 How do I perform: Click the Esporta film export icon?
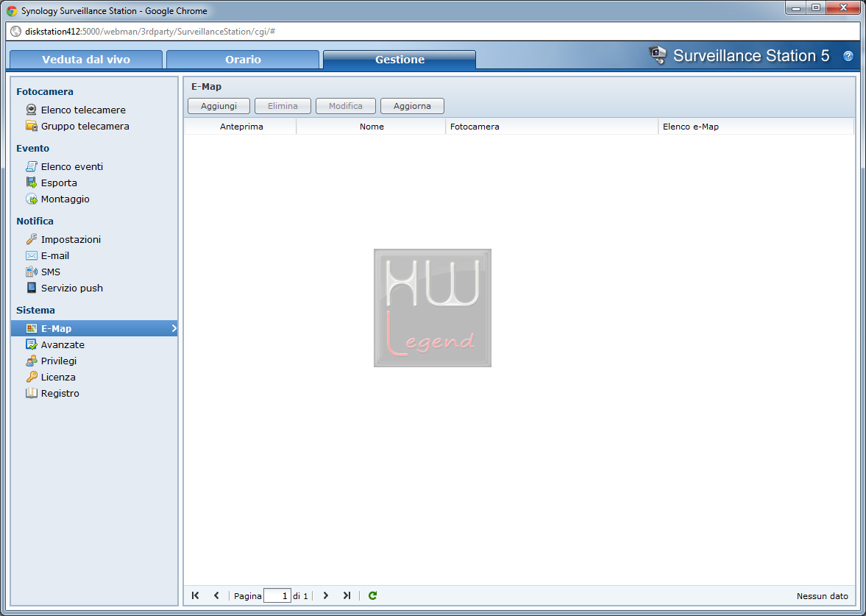click(x=32, y=183)
